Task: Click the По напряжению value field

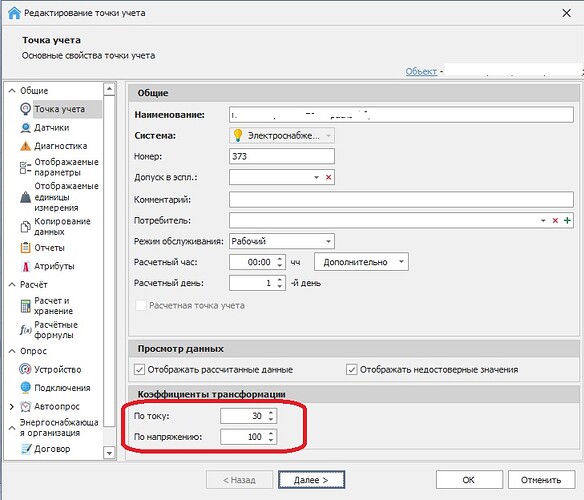Action: point(248,437)
